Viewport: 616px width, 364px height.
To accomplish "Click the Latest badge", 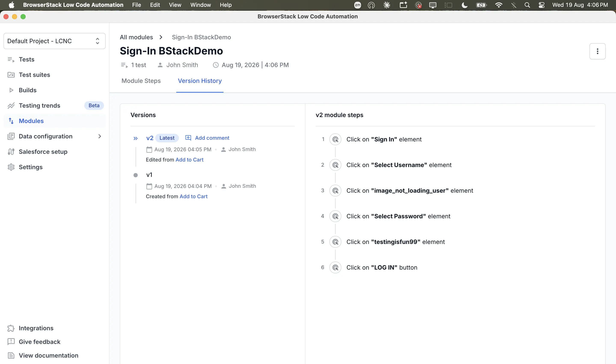I will (x=167, y=138).
